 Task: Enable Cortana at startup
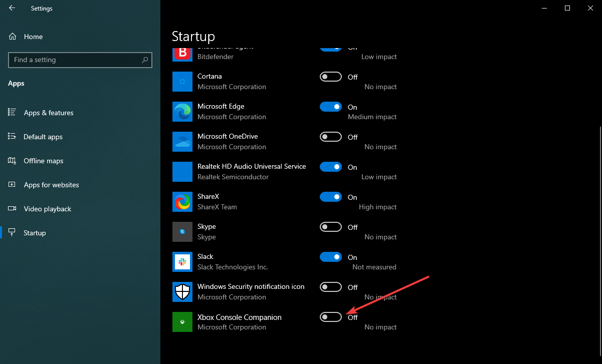pos(331,77)
